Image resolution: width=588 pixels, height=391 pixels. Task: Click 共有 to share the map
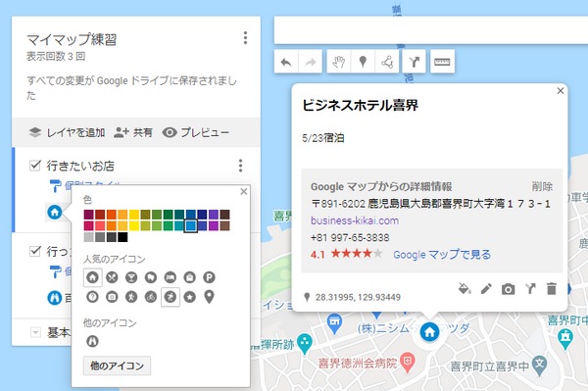click(x=132, y=132)
